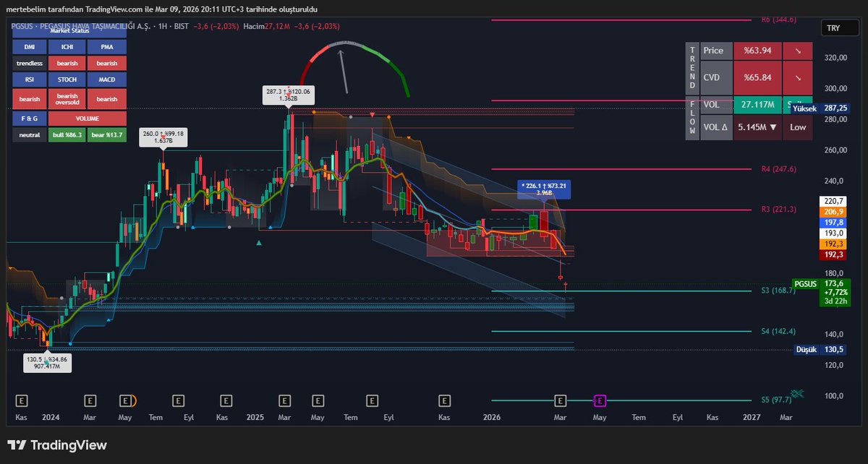Click the R4 (247.6) resistance label
868x464 pixels.
778,169
